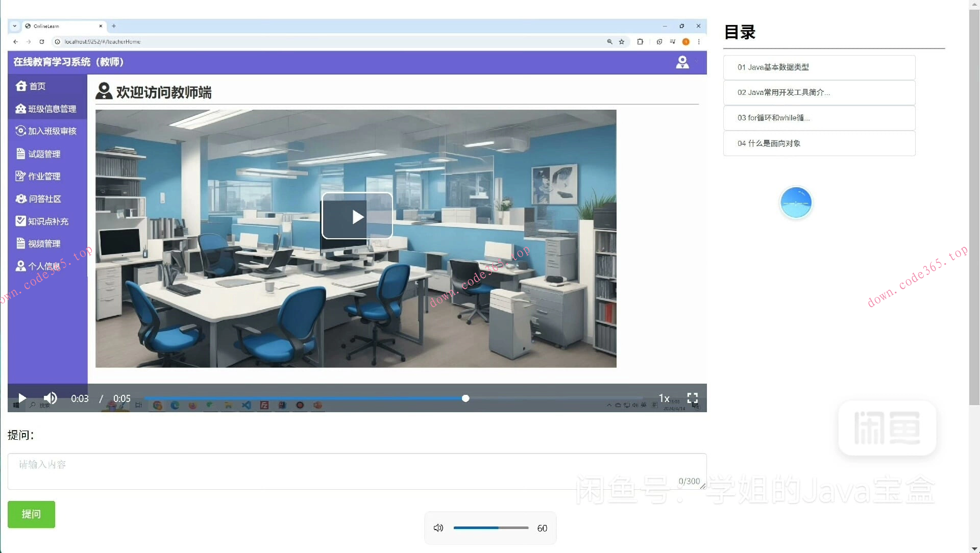Click the page vertical scrollbar
This screenshot has width=980, height=553.
[x=974, y=204]
